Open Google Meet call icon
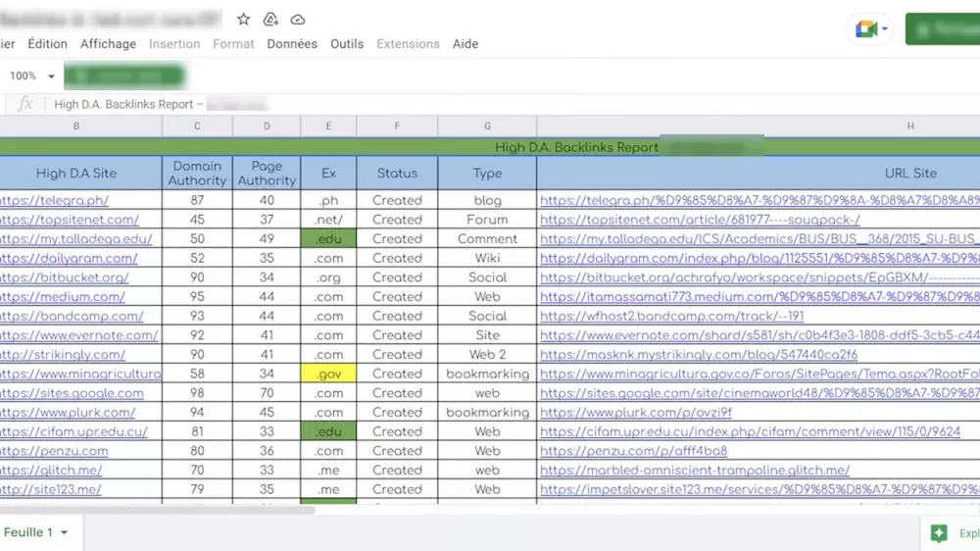The width and height of the screenshot is (980, 551). (x=865, y=28)
